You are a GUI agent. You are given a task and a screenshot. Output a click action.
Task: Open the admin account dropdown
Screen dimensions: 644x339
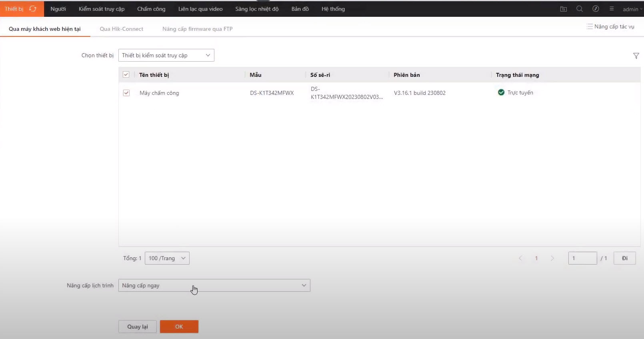point(632,9)
